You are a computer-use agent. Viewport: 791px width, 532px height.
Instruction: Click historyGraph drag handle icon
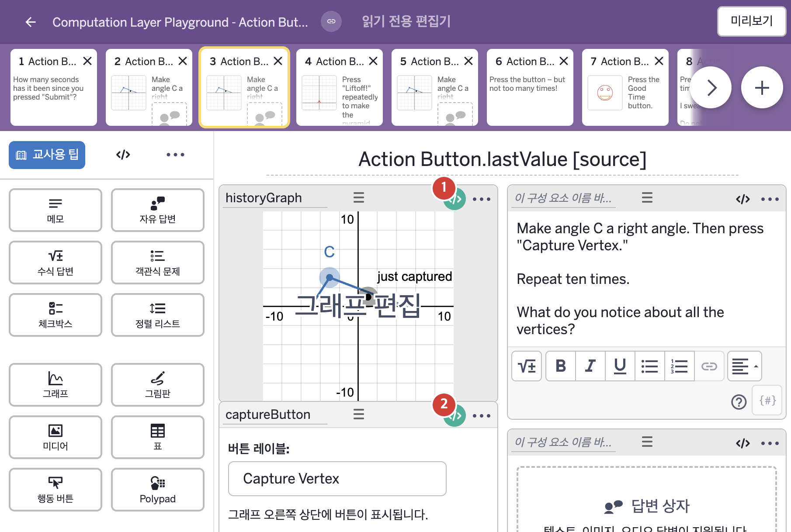[359, 198]
